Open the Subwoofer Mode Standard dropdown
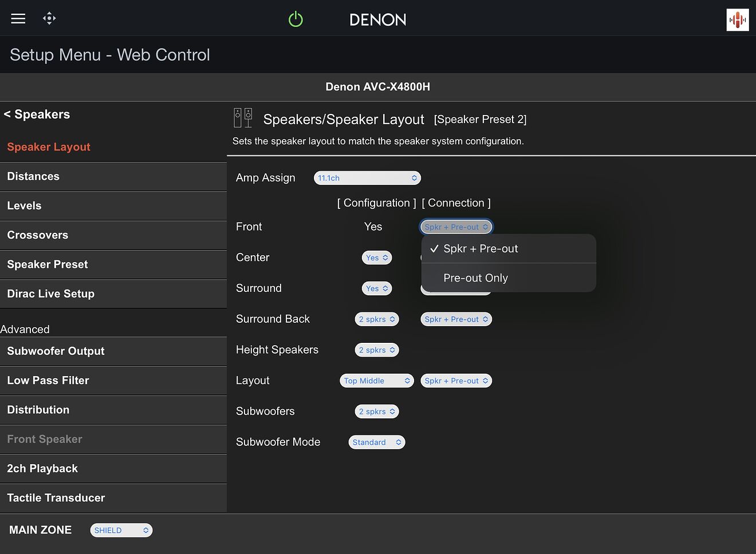756x554 pixels. click(376, 442)
